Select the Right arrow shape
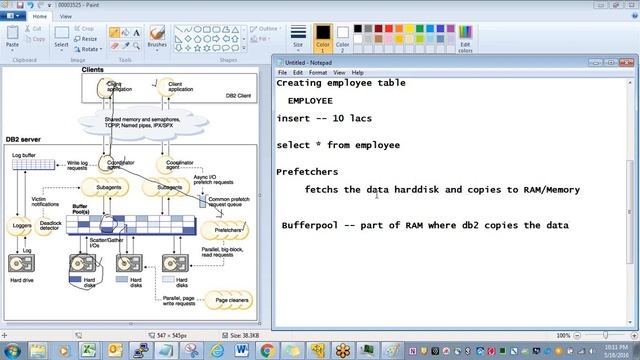The width and height of the screenshot is (640, 360). (x=216, y=39)
